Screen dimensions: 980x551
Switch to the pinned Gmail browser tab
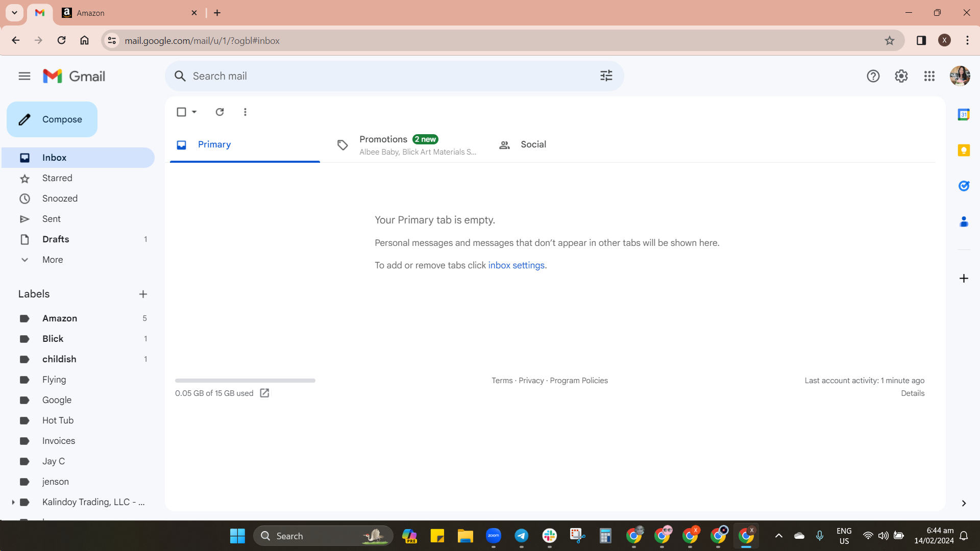pos(40,13)
